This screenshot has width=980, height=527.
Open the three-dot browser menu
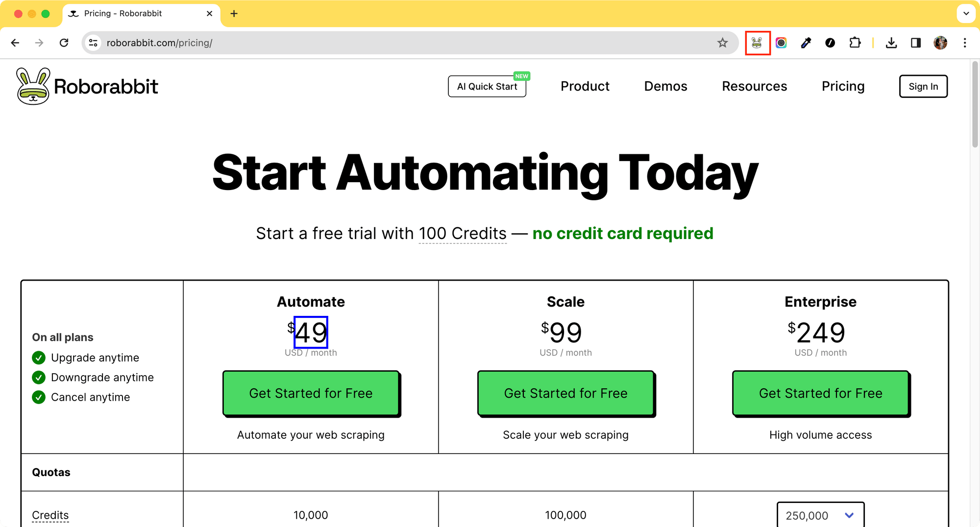point(964,43)
